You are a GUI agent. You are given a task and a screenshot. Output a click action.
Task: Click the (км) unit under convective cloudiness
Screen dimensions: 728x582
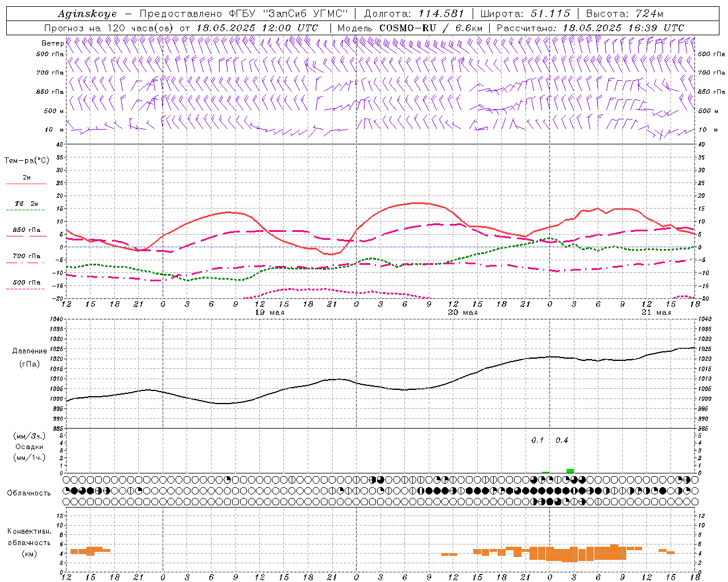(x=29, y=554)
